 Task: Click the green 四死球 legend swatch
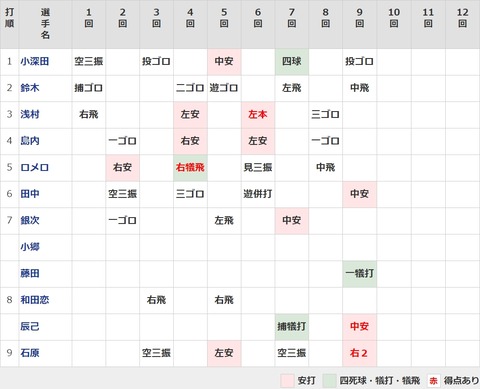click(x=329, y=380)
